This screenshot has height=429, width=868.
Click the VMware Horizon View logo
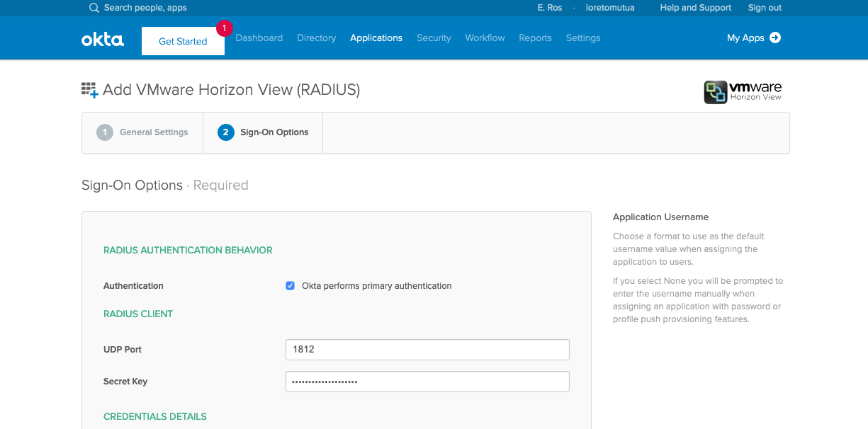coord(743,92)
